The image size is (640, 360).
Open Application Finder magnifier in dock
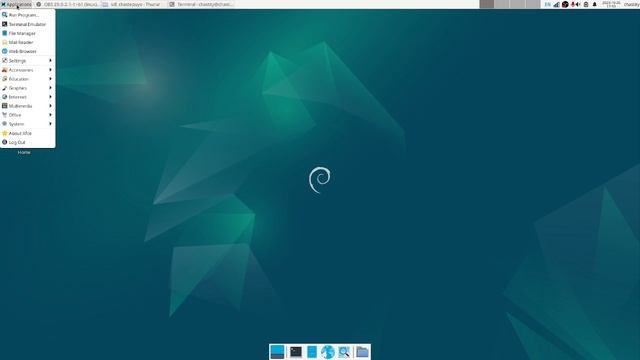(x=344, y=352)
